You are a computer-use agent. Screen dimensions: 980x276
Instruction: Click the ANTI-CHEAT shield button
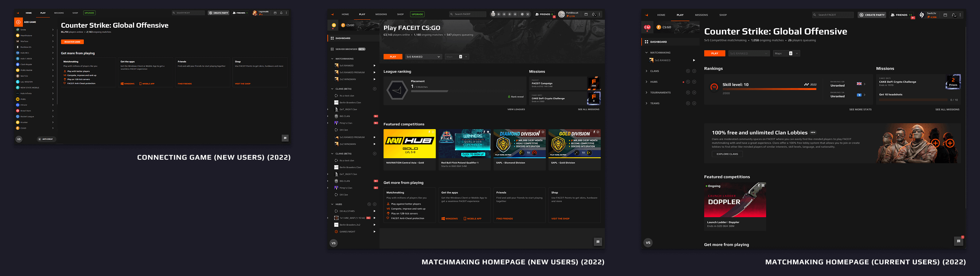tap(46, 139)
